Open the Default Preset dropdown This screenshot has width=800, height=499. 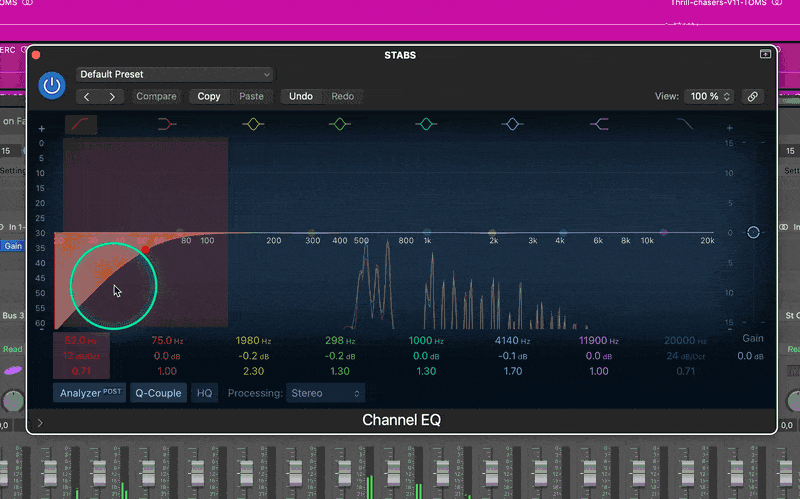[x=175, y=74]
